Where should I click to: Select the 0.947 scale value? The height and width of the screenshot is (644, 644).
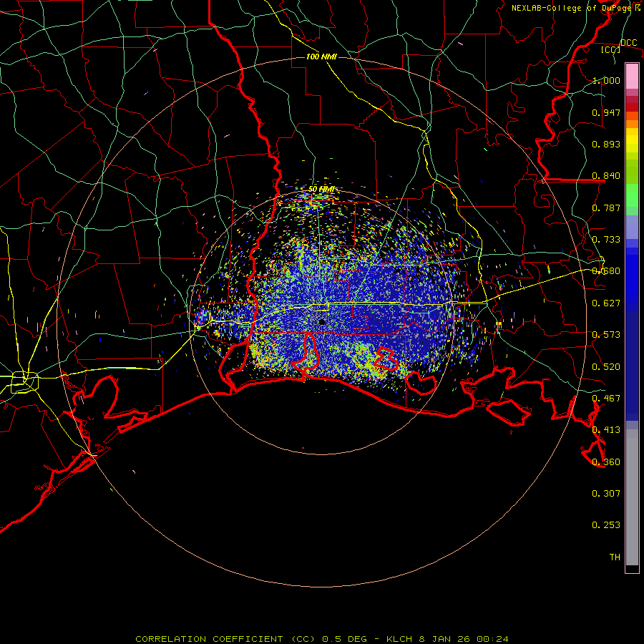coord(606,112)
